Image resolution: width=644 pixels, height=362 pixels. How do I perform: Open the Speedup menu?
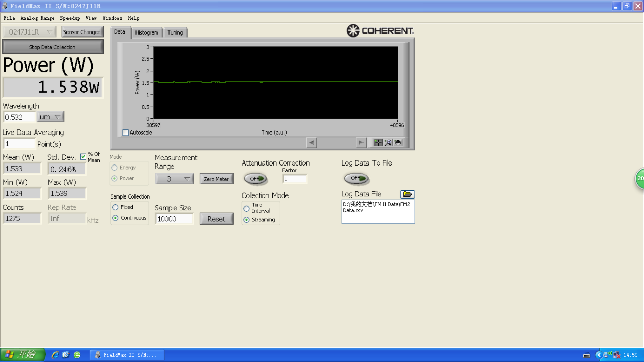(70, 18)
